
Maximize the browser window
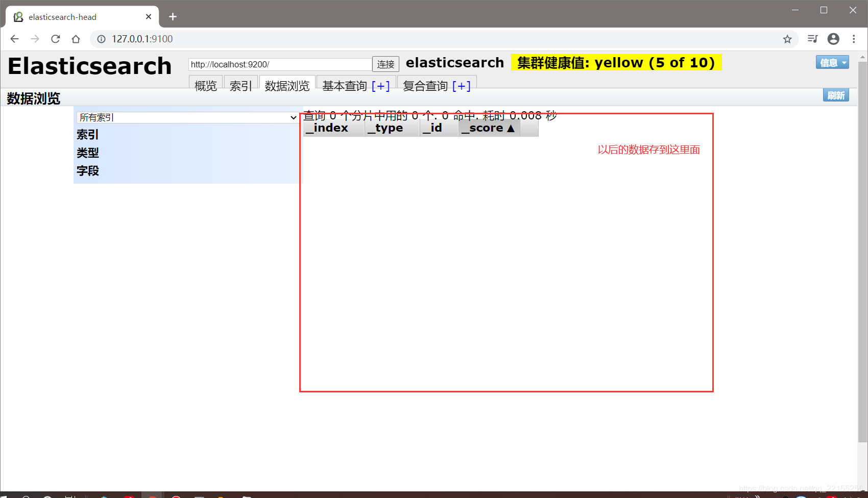tap(824, 10)
